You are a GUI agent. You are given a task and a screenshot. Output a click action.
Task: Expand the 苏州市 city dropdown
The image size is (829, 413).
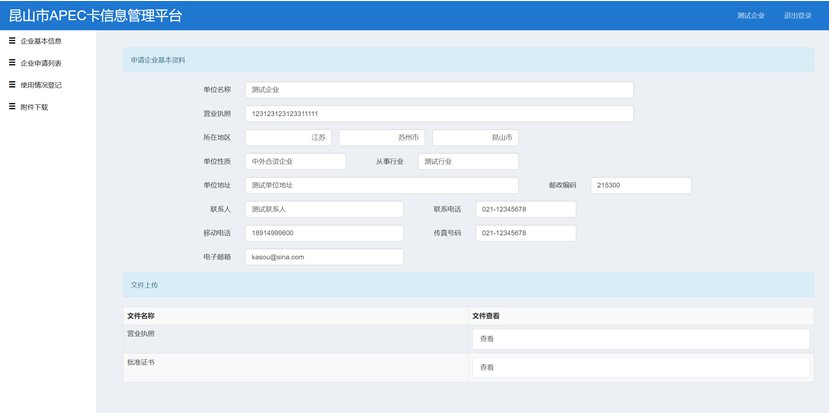coord(382,137)
